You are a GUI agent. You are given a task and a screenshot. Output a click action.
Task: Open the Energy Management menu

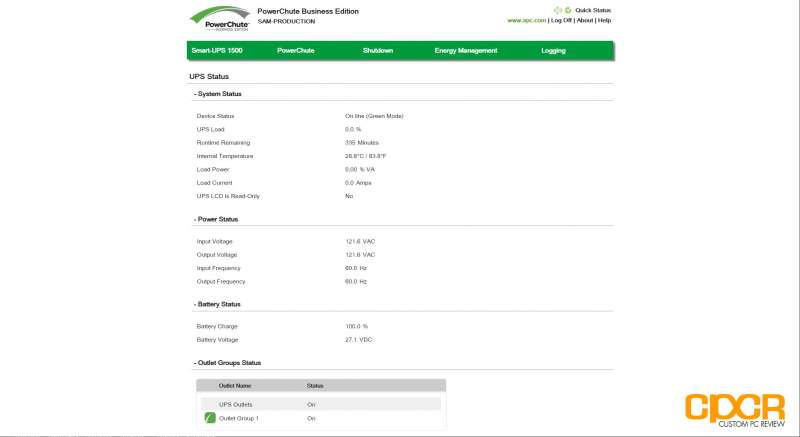click(466, 50)
